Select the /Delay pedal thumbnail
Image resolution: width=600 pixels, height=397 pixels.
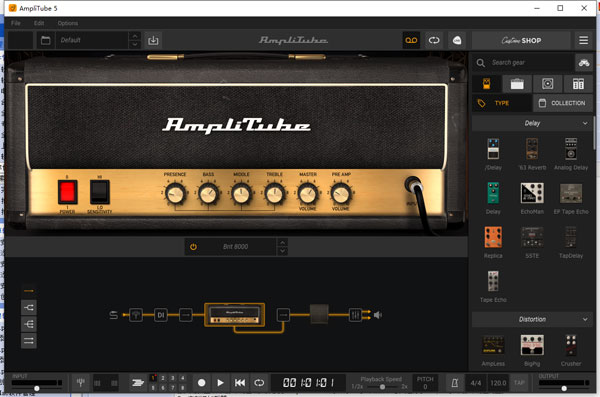[x=493, y=149]
